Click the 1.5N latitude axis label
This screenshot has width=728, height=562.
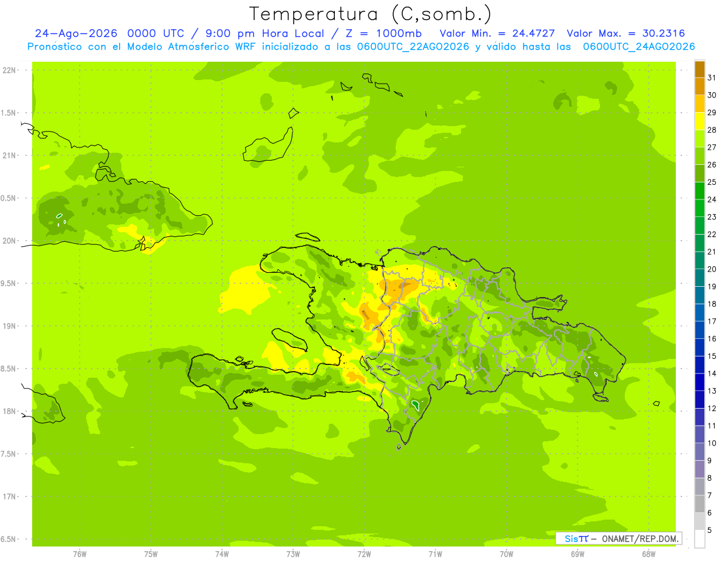coord(9,113)
